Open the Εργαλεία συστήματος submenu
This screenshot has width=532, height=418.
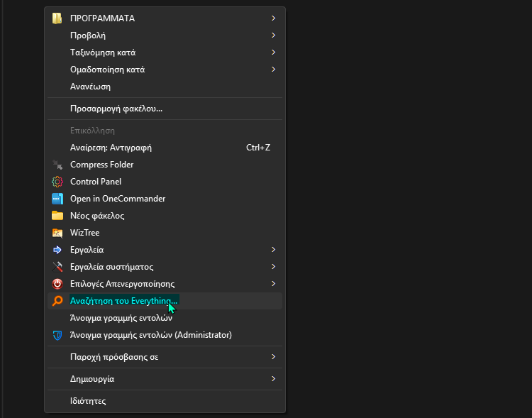[x=112, y=267]
